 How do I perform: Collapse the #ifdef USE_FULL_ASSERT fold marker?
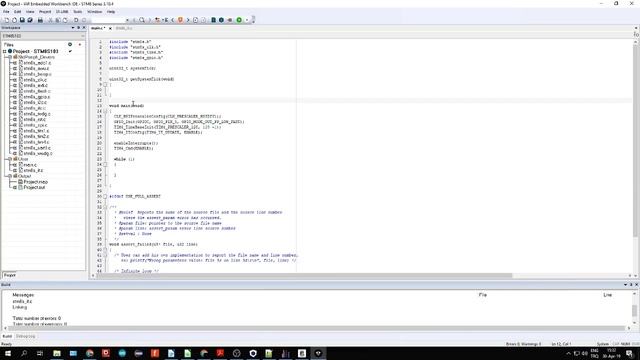105,196
